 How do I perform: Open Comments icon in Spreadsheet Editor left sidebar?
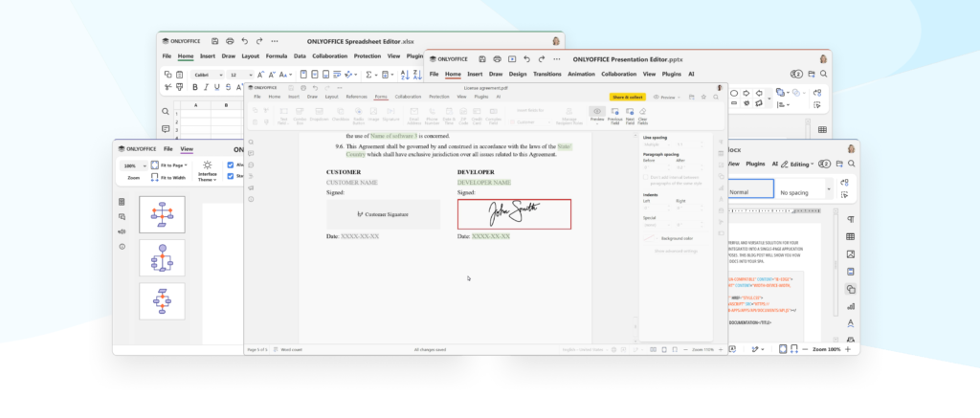click(x=166, y=129)
